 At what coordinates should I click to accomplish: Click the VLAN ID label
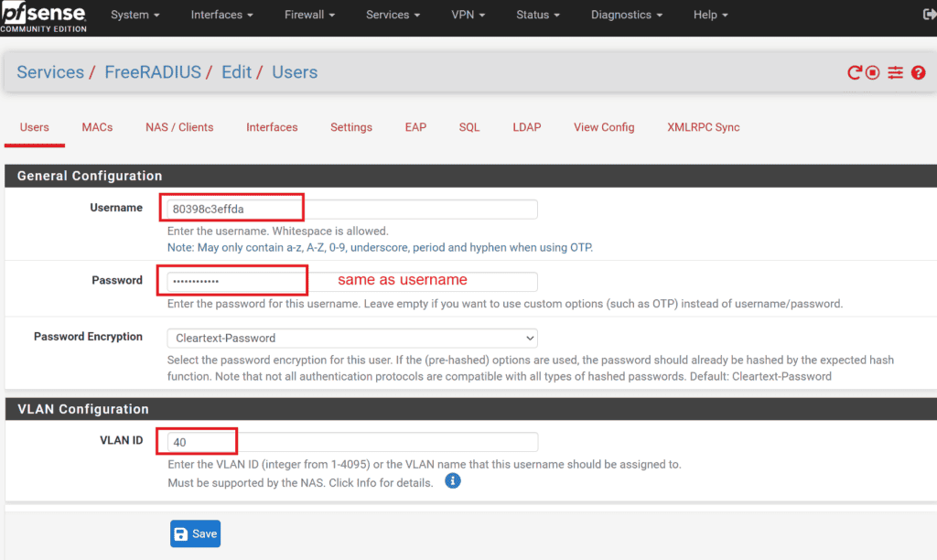122,440
